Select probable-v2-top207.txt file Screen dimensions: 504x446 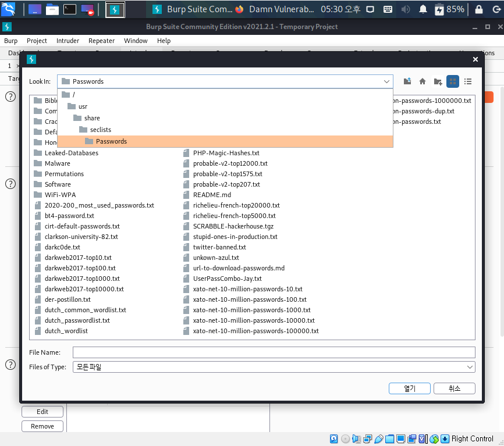[x=222, y=184]
